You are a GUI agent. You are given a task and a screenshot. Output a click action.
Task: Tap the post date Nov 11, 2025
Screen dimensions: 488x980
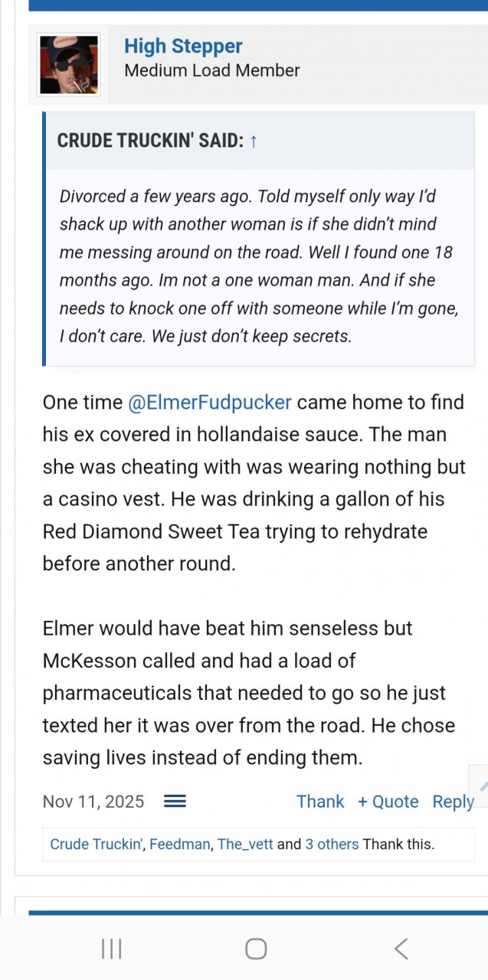pyautogui.click(x=93, y=801)
